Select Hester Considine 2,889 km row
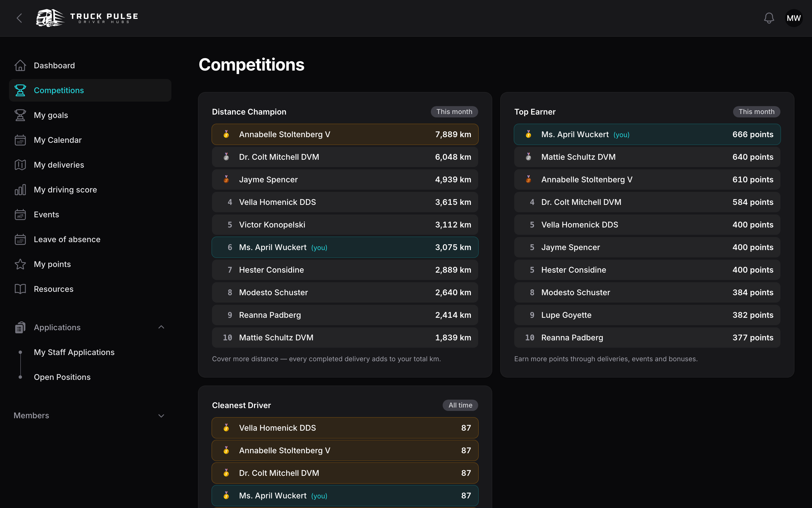This screenshot has width=812, height=508. (x=345, y=270)
